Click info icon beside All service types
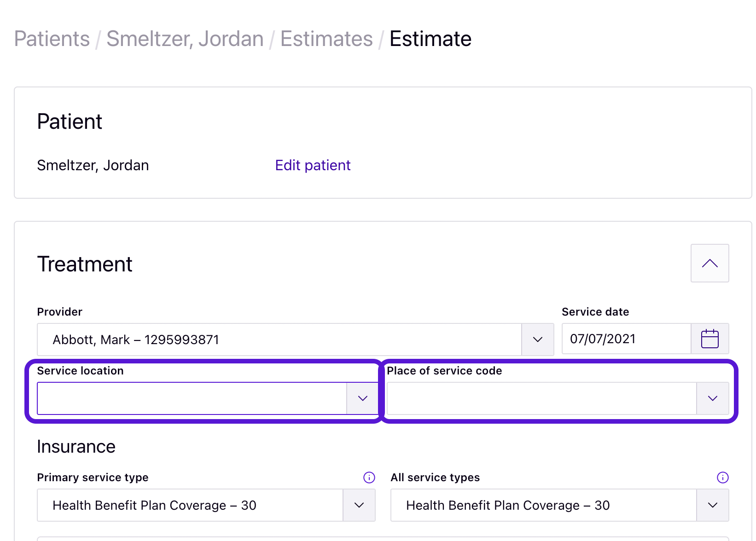Viewport: 756px width, 541px height. click(723, 478)
